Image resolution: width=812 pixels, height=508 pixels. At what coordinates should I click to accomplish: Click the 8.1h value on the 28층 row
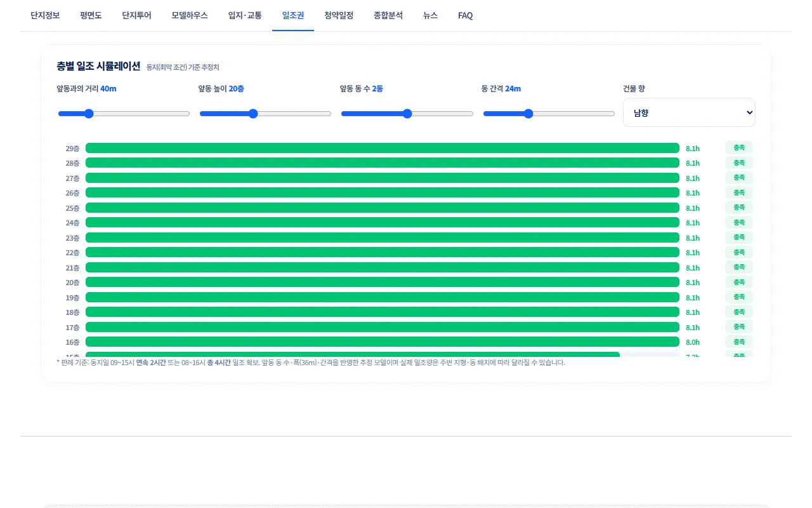693,163
